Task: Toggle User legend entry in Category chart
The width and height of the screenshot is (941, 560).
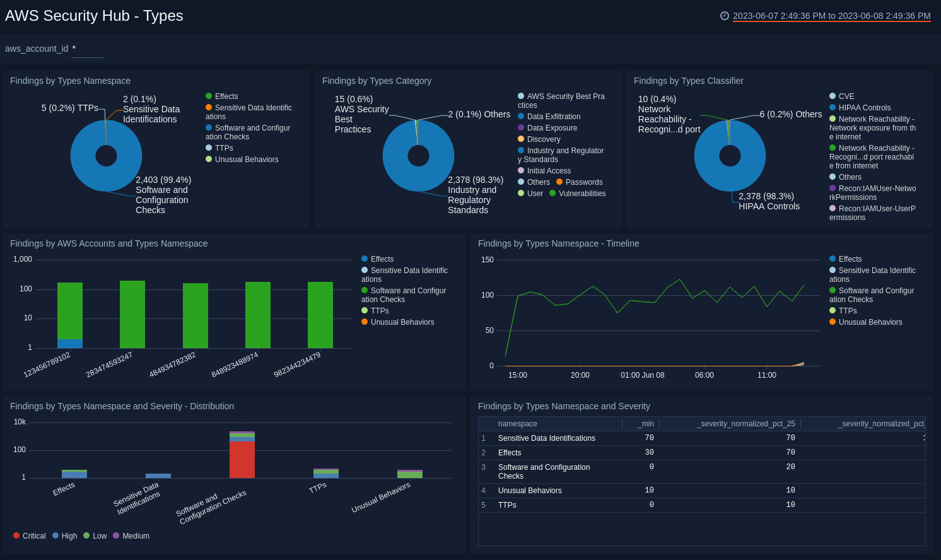Action: 530,194
